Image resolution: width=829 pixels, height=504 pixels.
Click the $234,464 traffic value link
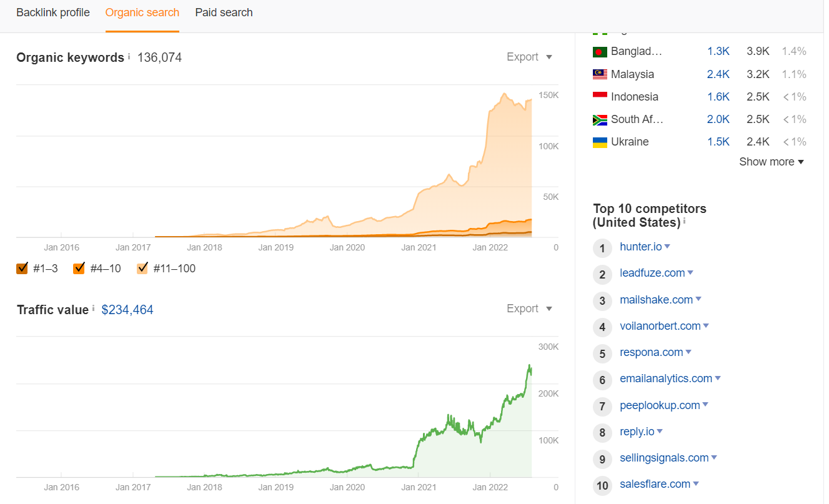tap(127, 310)
